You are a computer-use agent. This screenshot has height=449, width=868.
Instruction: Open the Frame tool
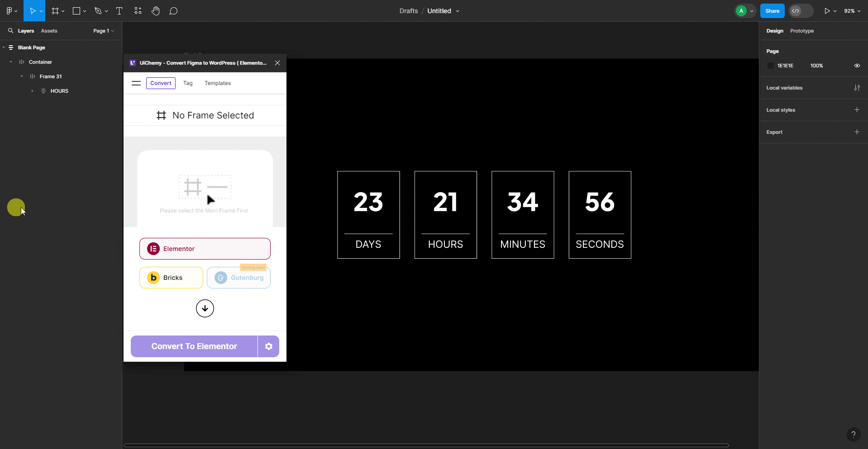(x=55, y=10)
